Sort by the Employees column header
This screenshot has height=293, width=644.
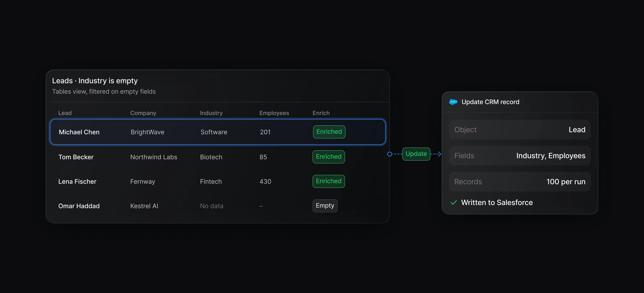274,113
